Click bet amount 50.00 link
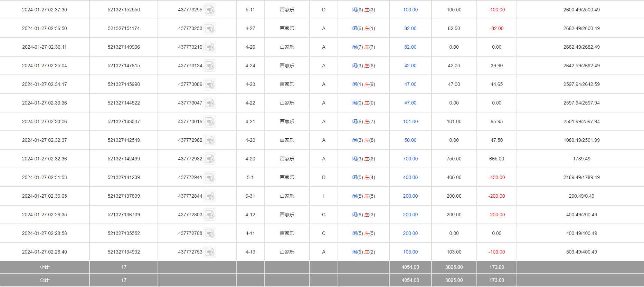 (410, 140)
